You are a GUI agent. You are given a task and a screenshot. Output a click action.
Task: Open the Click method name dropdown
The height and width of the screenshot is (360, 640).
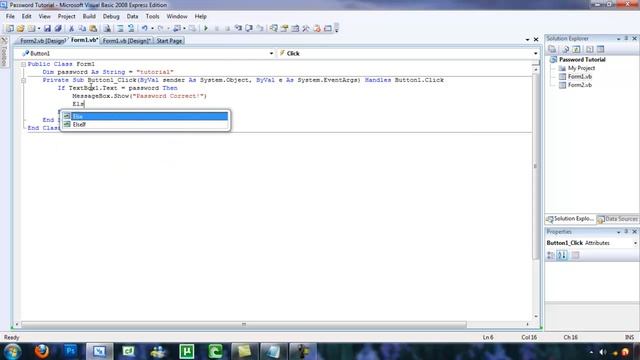coord(536,53)
